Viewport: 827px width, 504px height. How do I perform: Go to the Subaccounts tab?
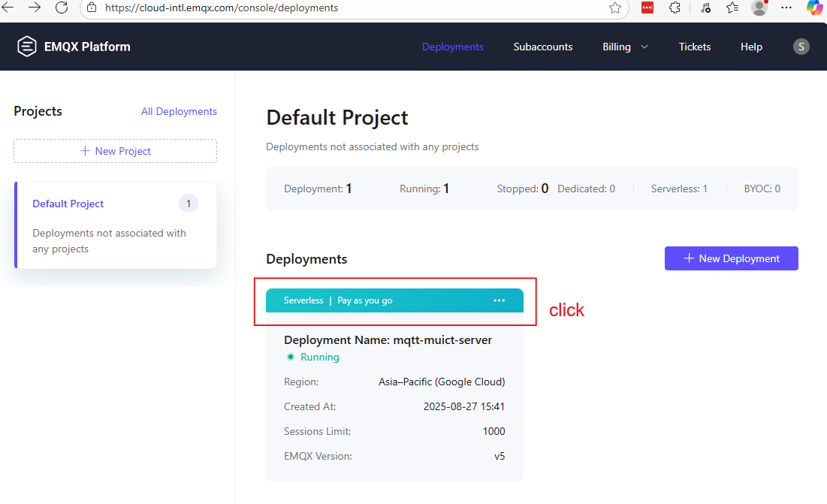(542, 47)
